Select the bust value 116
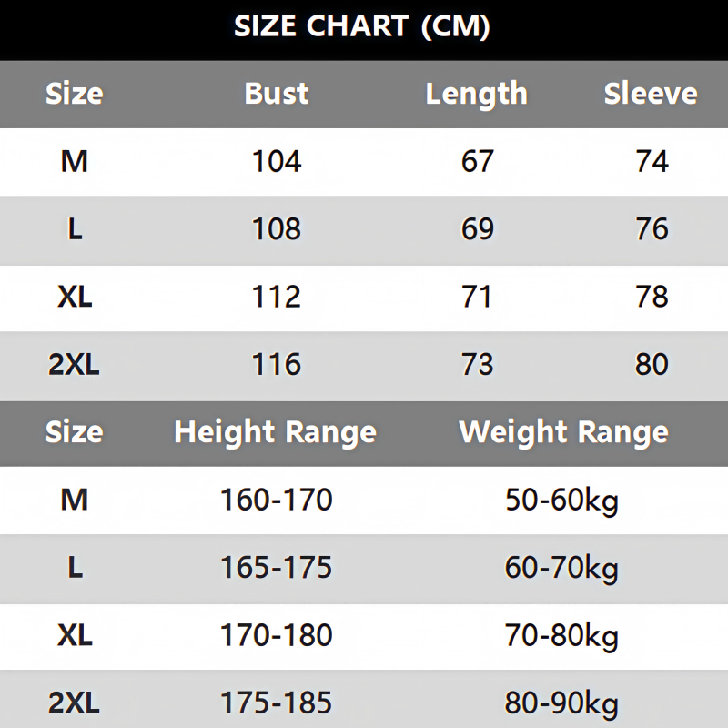Image resolution: width=728 pixels, height=728 pixels. click(277, 365)
